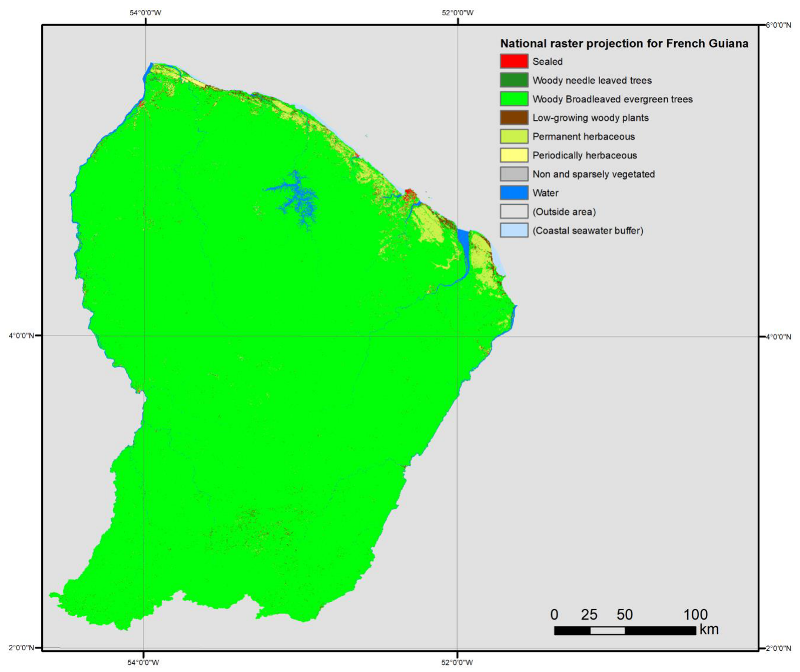Screen dimensions: 800x672
Task: Select the Permanent herbaceous color swatch
Action: [x=514, y=137]
